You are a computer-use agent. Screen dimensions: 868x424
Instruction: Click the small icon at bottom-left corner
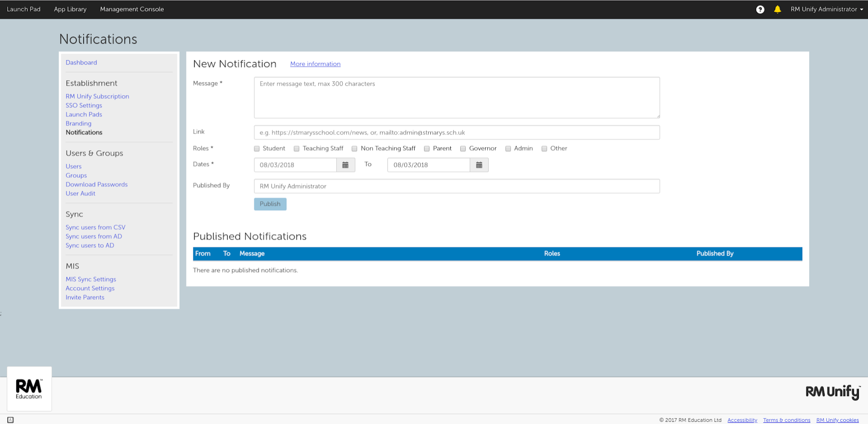coord(10,420)
